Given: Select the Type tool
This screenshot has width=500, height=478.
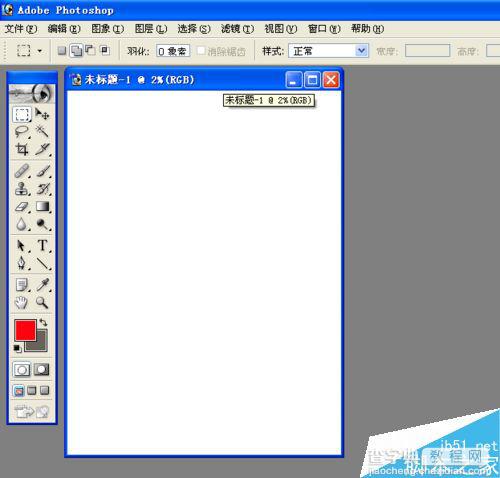Looking at the screenshot, I should click(x=42, y=246).
